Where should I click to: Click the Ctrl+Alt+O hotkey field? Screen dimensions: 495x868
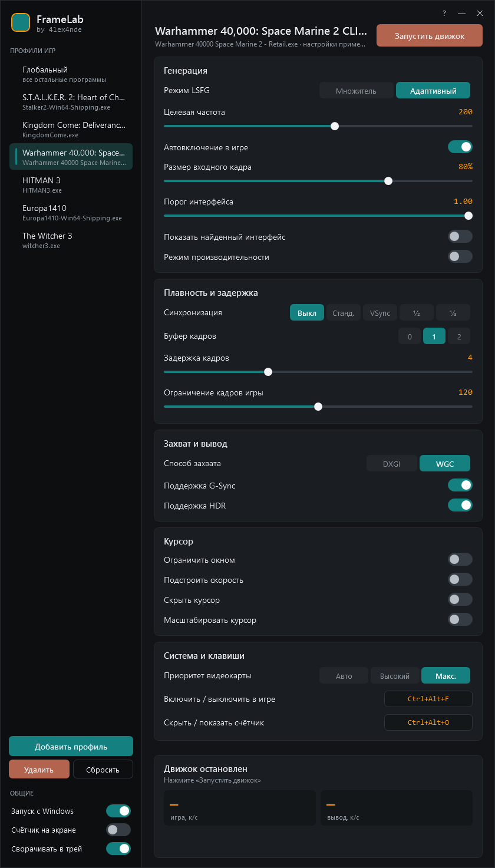pyautogui.click(x=428, y=722)
